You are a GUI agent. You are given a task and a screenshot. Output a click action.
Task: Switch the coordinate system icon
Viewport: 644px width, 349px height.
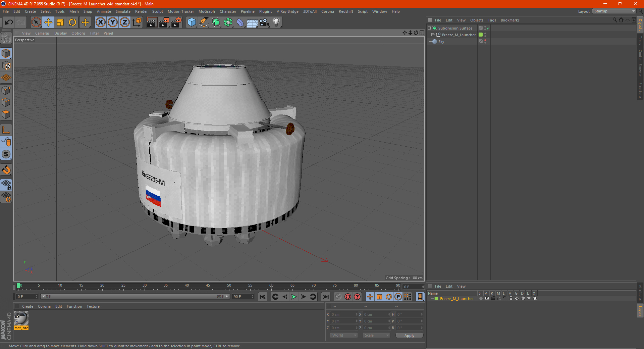point(137,22)
